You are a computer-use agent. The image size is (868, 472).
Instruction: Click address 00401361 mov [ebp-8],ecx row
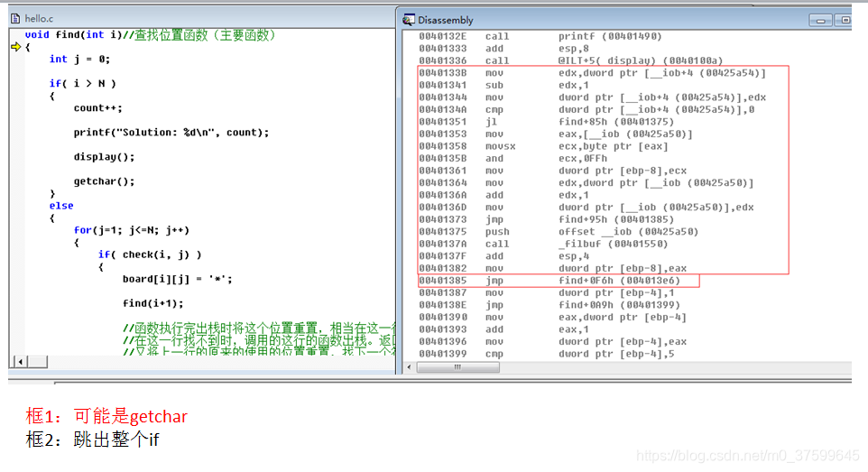552,170
